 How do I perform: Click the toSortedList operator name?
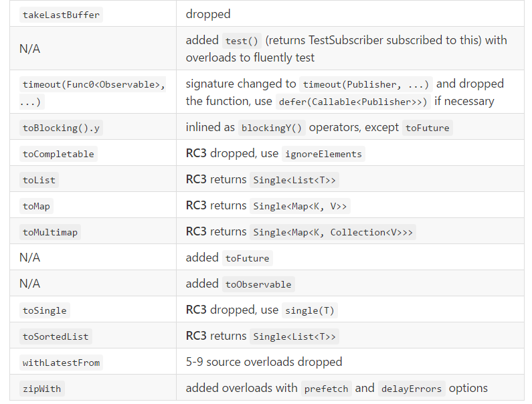pyautogui.click(x=56, y=336)
